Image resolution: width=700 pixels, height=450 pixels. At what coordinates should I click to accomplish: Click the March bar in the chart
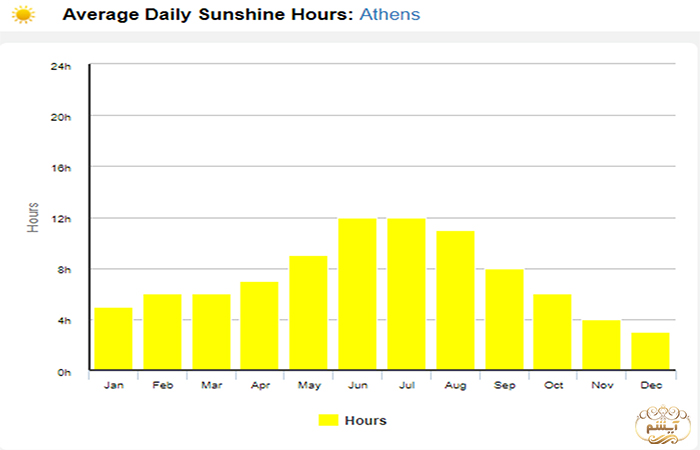(x=211, y=332)
